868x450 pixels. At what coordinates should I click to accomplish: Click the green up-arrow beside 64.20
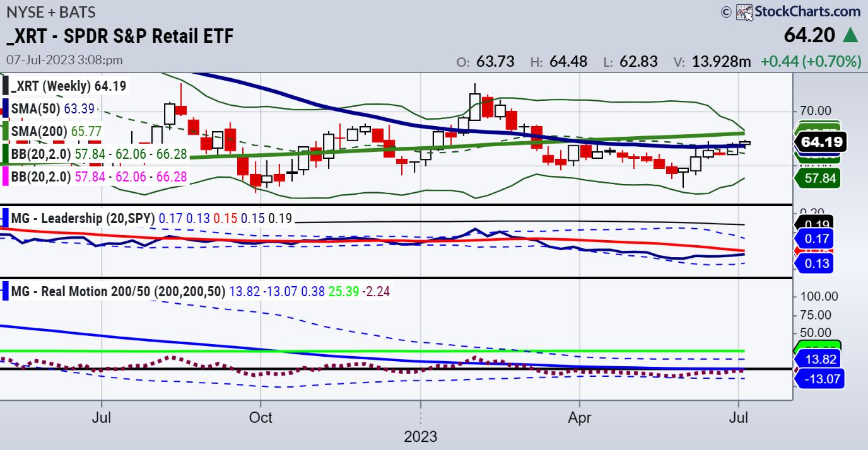[850, 35]
